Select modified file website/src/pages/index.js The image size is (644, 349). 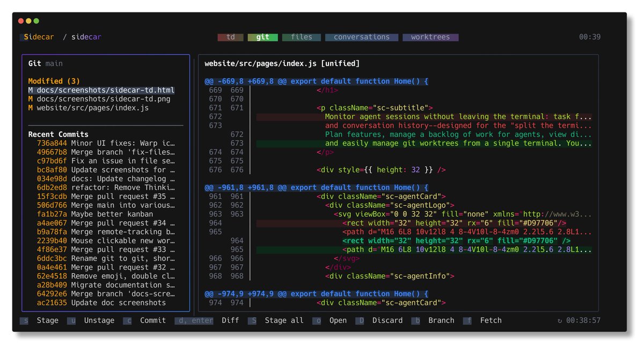(89, 108)
